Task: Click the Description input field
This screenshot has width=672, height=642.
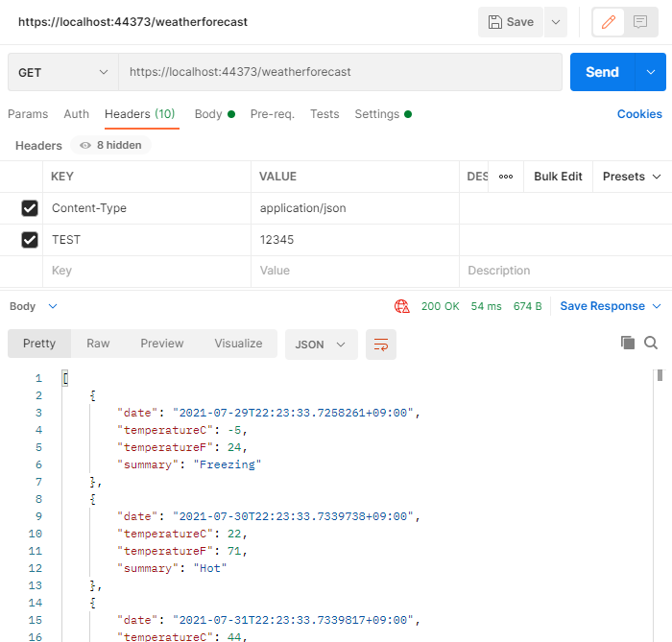Action: [x=565, y=271]
